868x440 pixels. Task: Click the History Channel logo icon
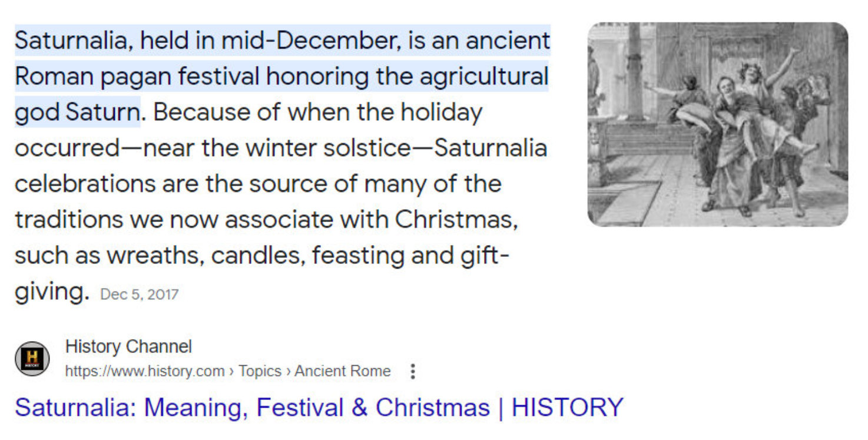click(32, 359)
